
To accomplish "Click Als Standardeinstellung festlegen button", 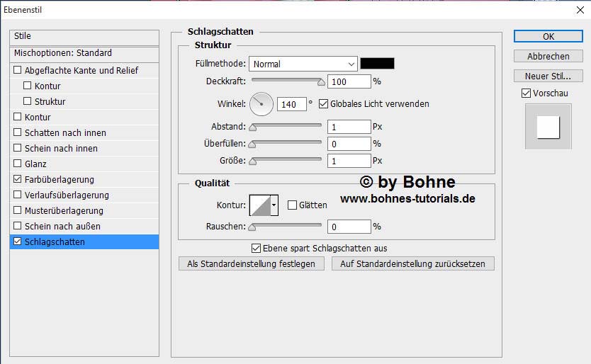I will 252,263.
